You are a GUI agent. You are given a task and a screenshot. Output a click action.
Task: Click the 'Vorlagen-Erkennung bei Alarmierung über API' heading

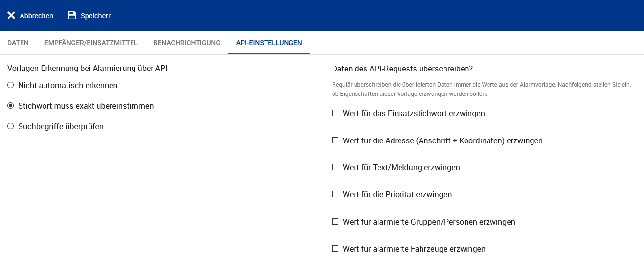88,69
